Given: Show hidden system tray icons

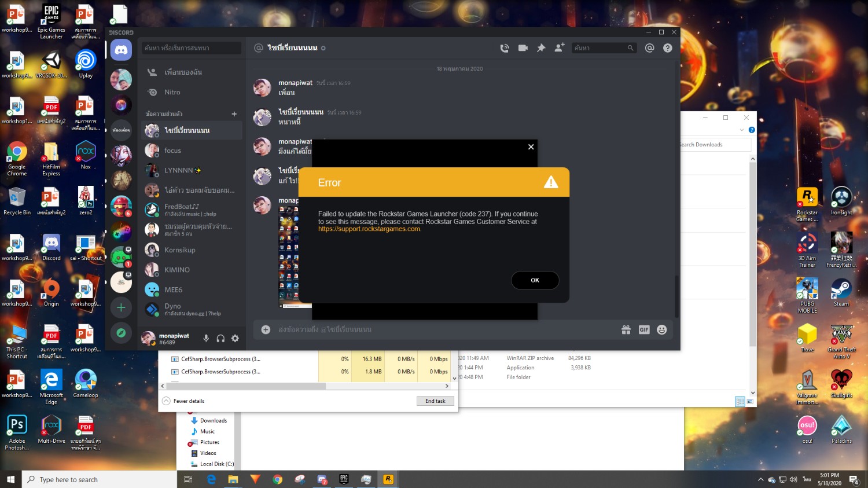Looking at the screenshot, I should (x=760, y=479).
